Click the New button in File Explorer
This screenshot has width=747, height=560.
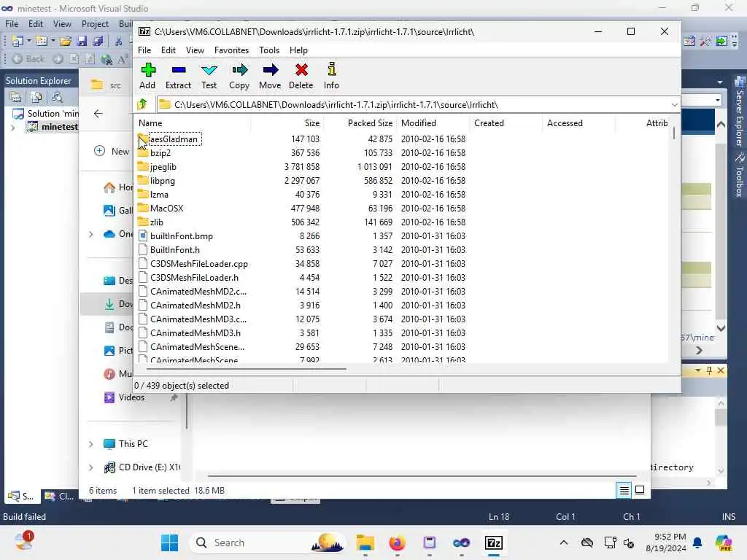pos(112,151)
